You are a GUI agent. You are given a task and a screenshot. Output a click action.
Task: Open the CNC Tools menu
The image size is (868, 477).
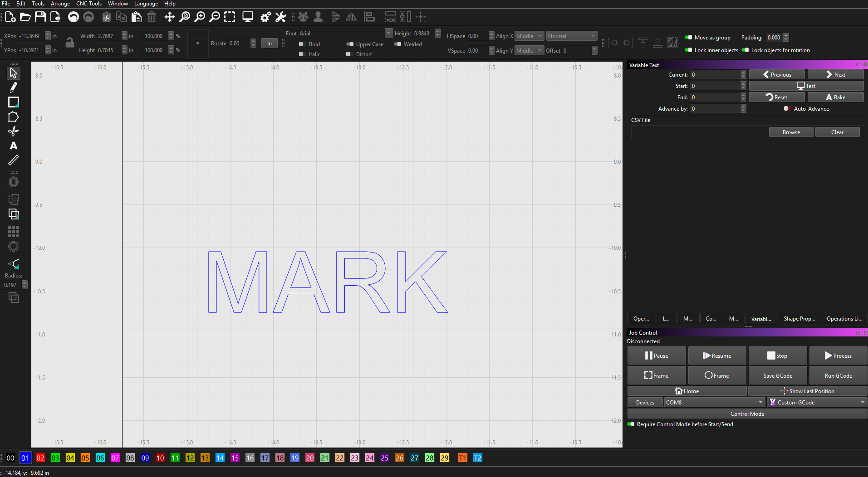point(89,4)
